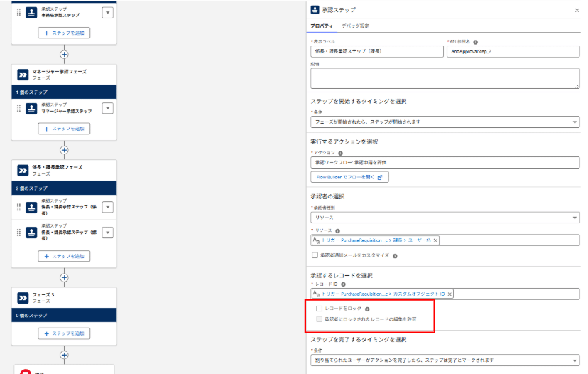Remove カスタムオブジェクト ID record pill
Screen dimensions: 588x374
pyautogui.click(x=450, y=294)
